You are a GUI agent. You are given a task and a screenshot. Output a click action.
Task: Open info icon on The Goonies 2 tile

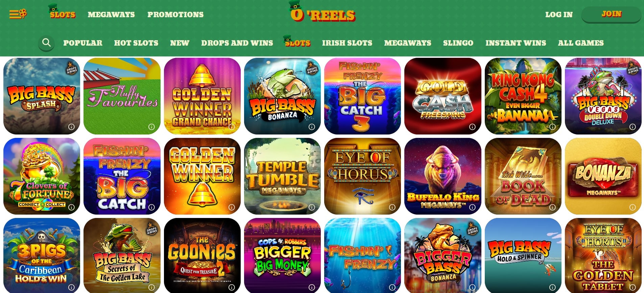point(232,287)
